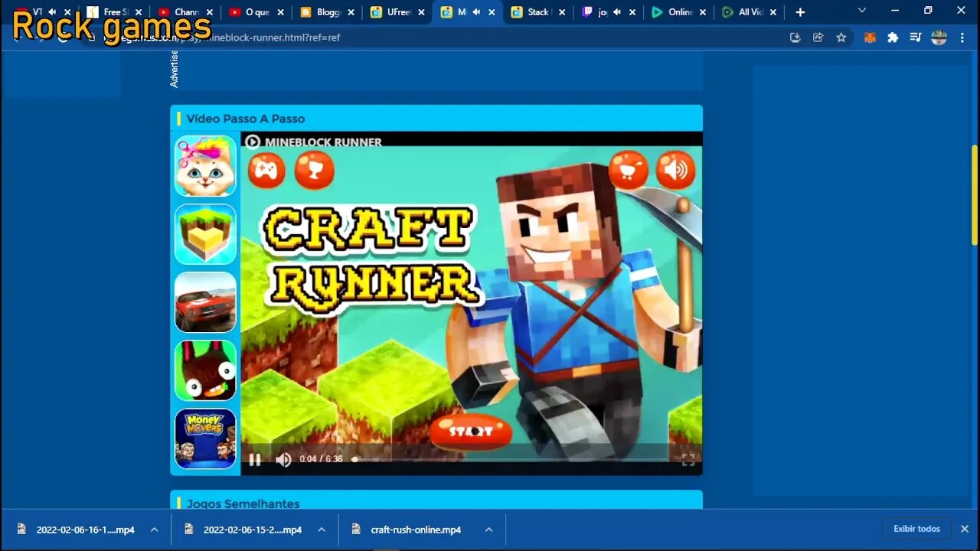Close the All Vid tab
This screenshot has width=980, height=551.
point(773,12)
